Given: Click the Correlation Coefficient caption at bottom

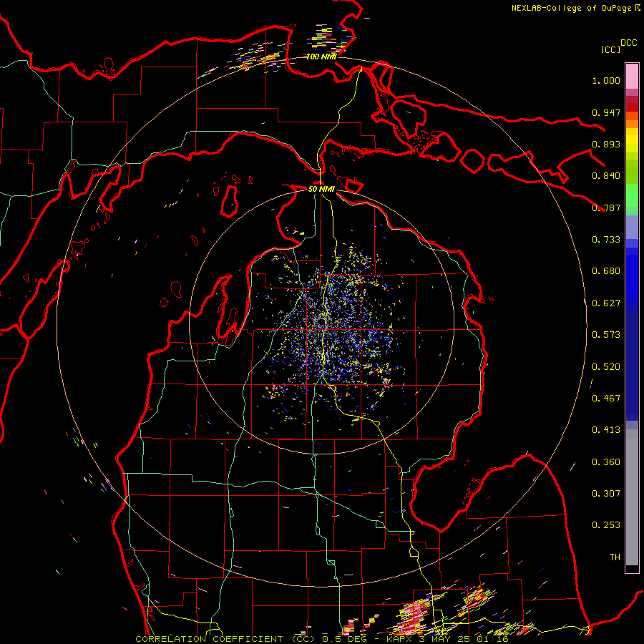Looking at the screenshot, I should pos(321,639).
